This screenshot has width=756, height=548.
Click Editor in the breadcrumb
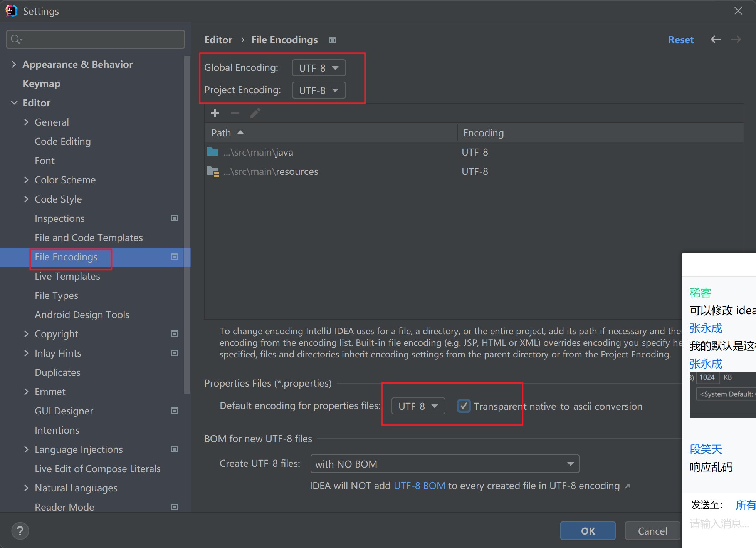coord(218,40)
